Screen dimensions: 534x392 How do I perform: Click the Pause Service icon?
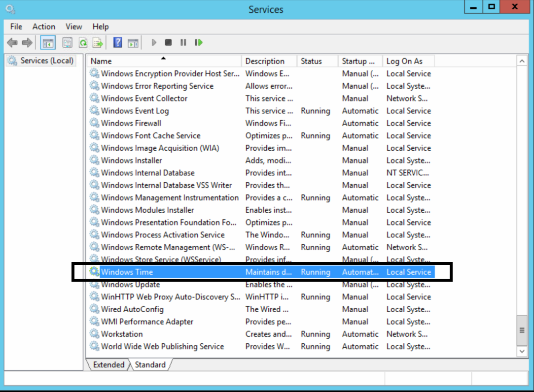pos(183,42)
